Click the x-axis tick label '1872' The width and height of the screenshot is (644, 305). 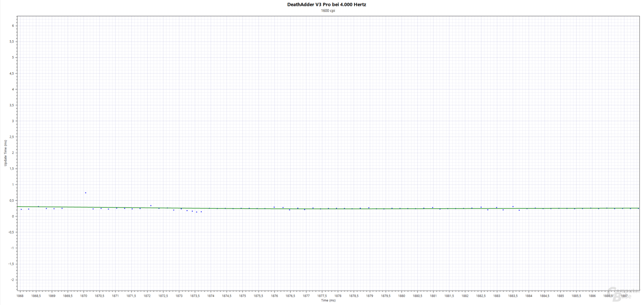pyautogui.click(x=147, y=296)
